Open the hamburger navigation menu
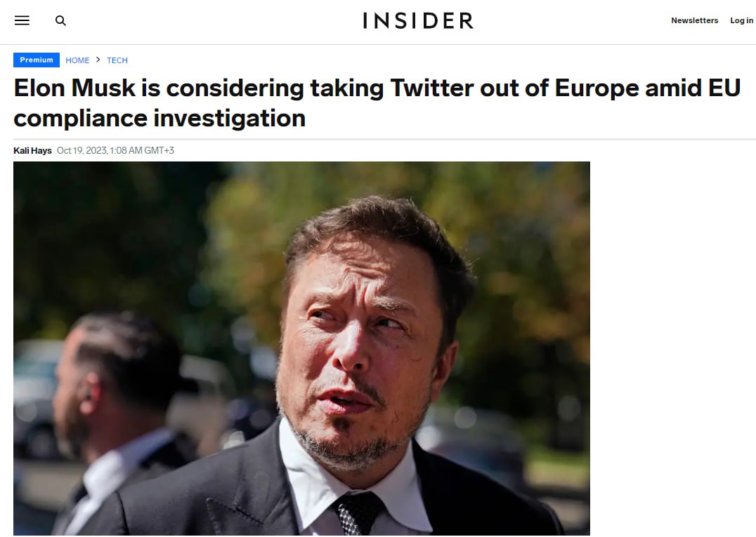 tap(22, 20)
